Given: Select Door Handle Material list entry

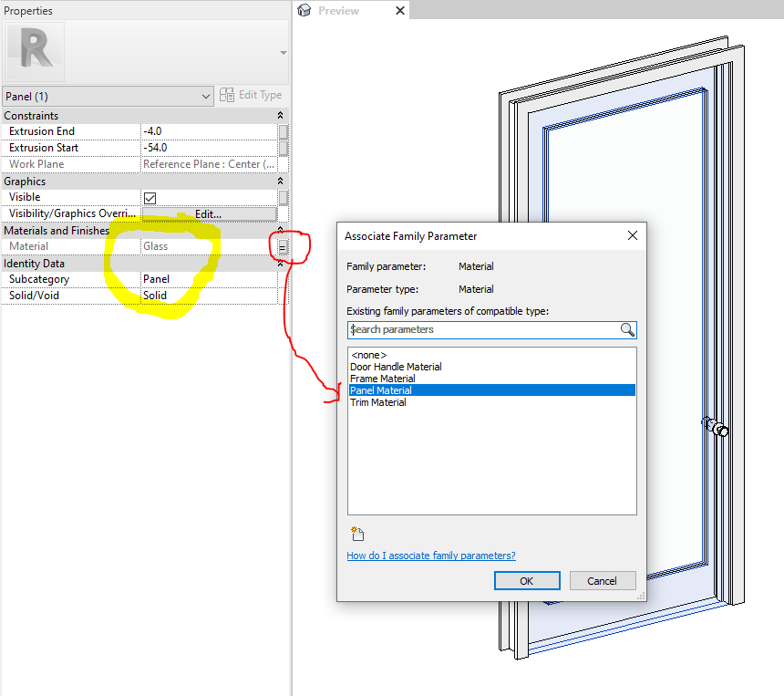Looking at the screenshot, I should coord(396,367).
